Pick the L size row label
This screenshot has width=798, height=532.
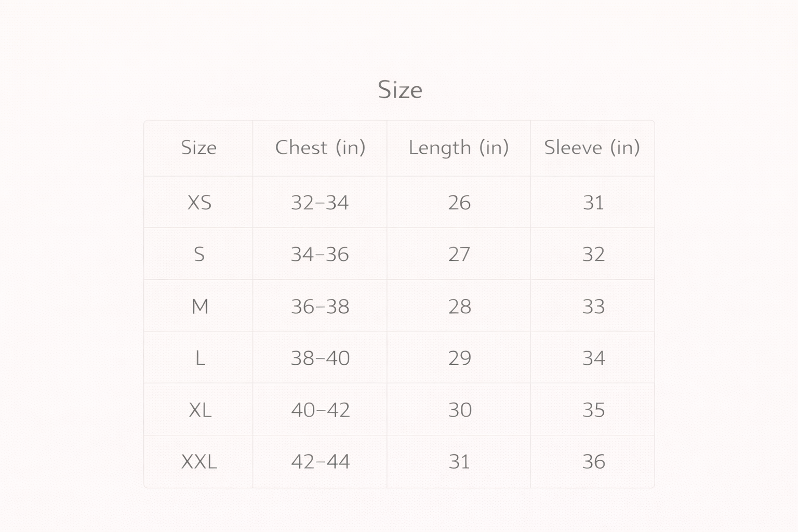click(x=199, y=358)
